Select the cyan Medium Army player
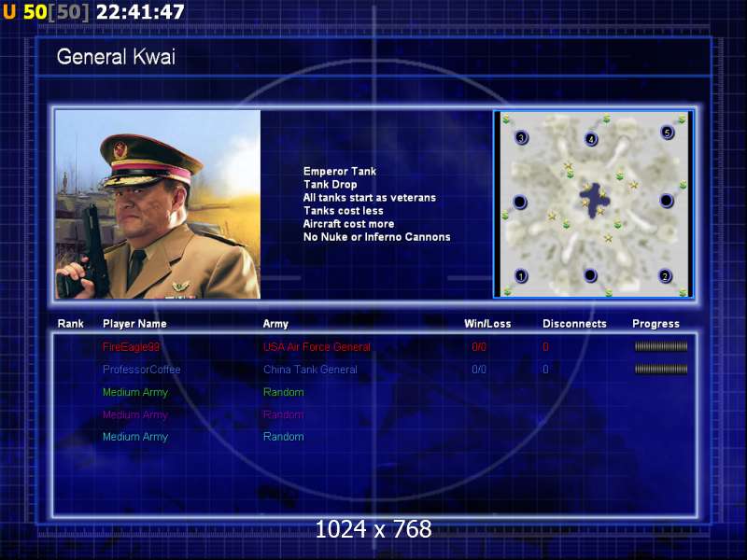 135,437
